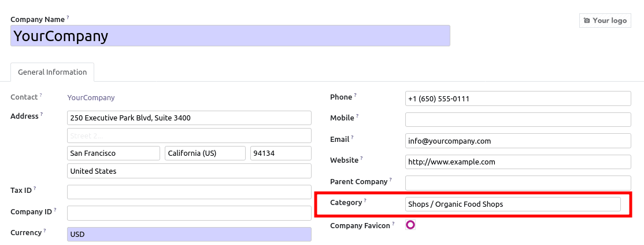644x245 pixels.
Task: Click the Email field with info@yourcompany.com
Action: pos(518,141)
